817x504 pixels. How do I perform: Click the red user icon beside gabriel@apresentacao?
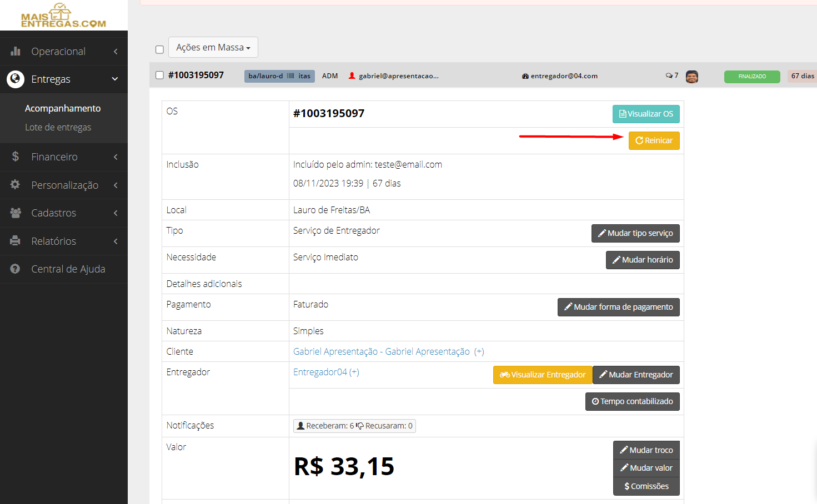352,76
